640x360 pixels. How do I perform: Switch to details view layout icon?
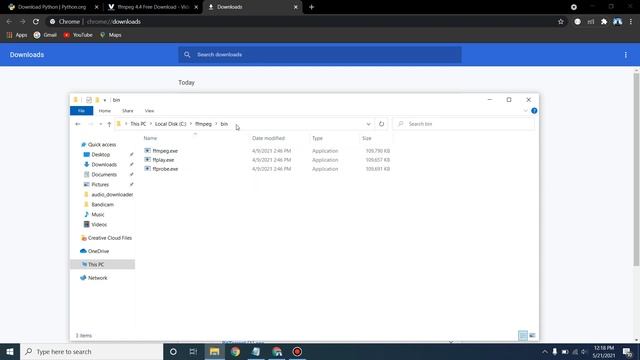[x=523, y=336]
